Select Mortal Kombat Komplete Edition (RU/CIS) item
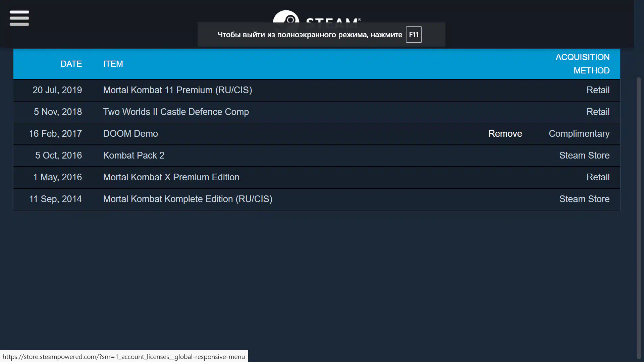Viewport: 644px width, 362px height. tap(187, 199)
